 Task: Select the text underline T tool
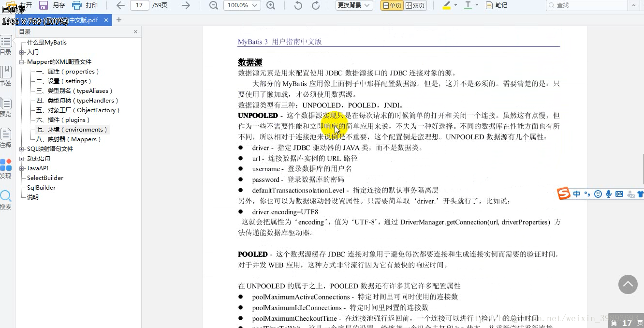[x=468, y=5]
